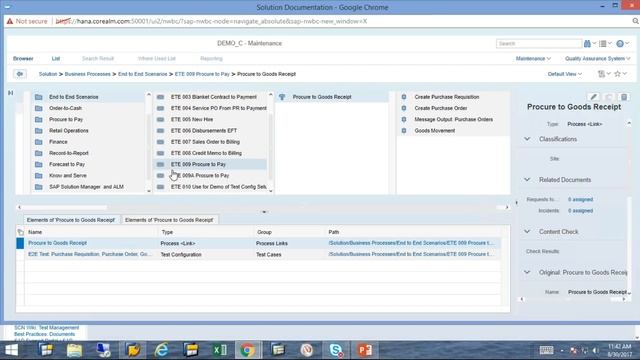Open the Default View dropdown
640x360 pixels.
click(x=564, y=74)
